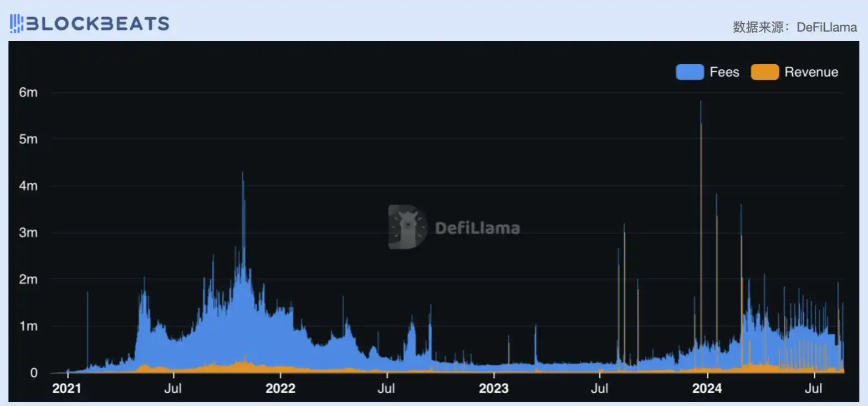This screenshot has width=868, height=406.
Task: Select the 2021 x-axis label
Action: click(x=67, y=388)
